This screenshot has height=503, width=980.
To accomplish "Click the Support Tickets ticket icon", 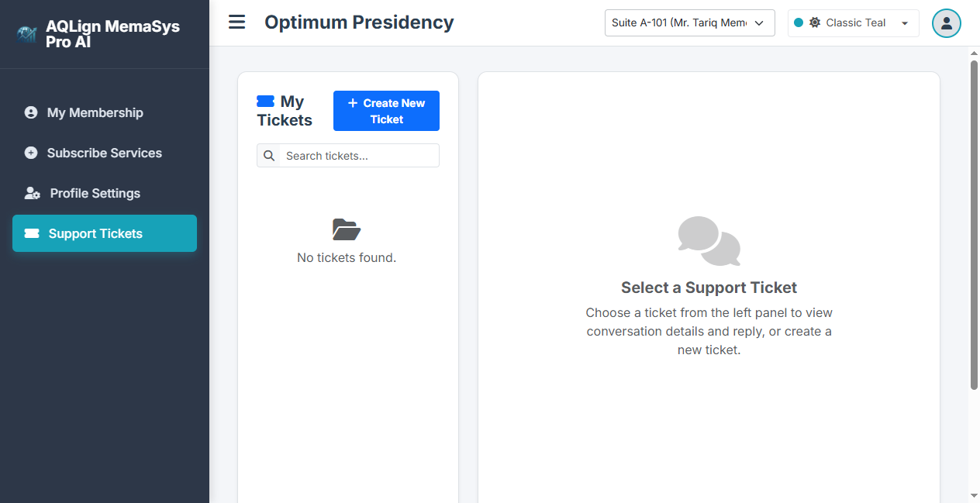I will [32, 233].
